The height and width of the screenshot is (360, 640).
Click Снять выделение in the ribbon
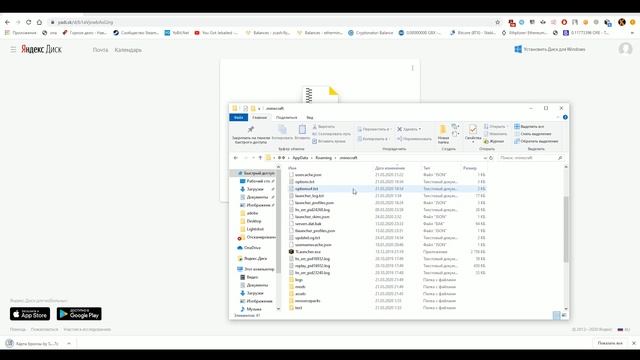533,134
